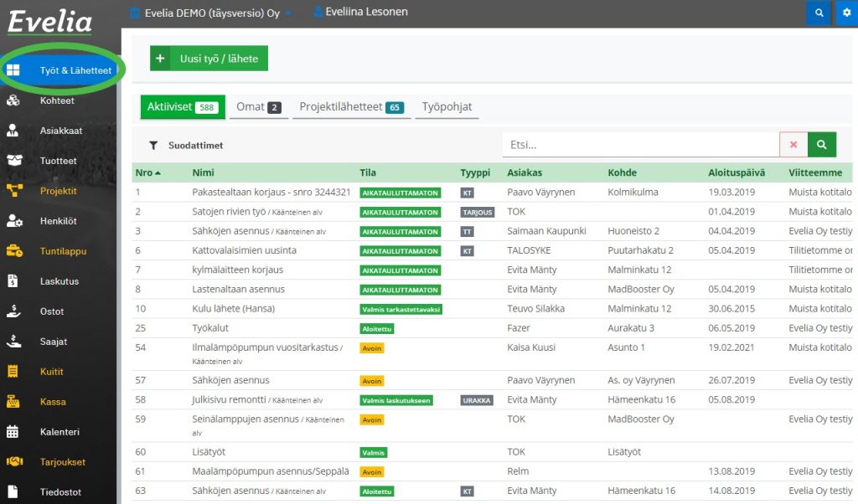Screen dimensions: 858x504
Task: Click the Evelia logo
Action: 49,23
